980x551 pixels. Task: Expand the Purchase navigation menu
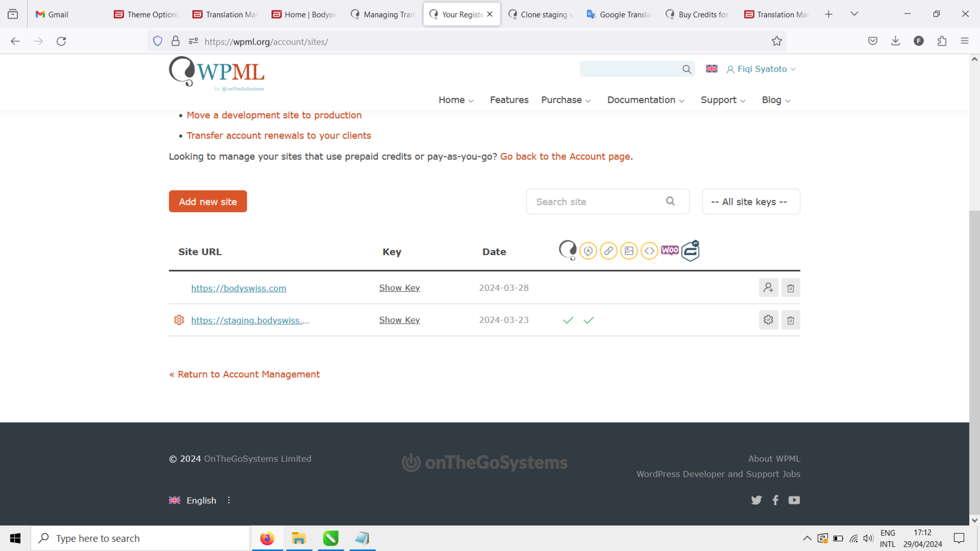tap(566, 100)
